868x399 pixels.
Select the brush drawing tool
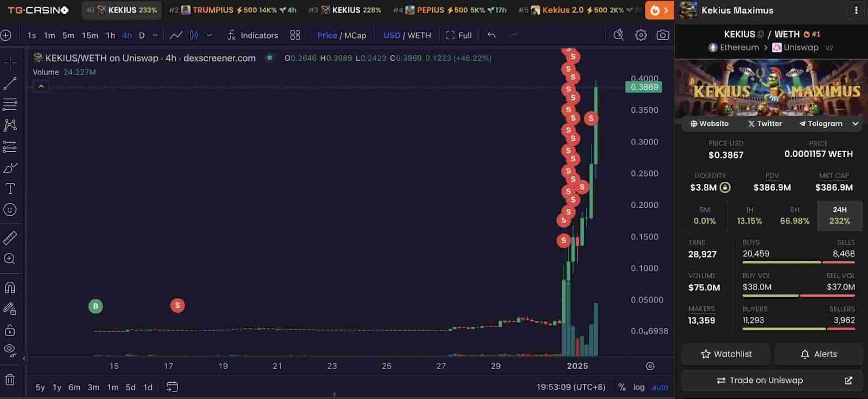click(10, 168)
